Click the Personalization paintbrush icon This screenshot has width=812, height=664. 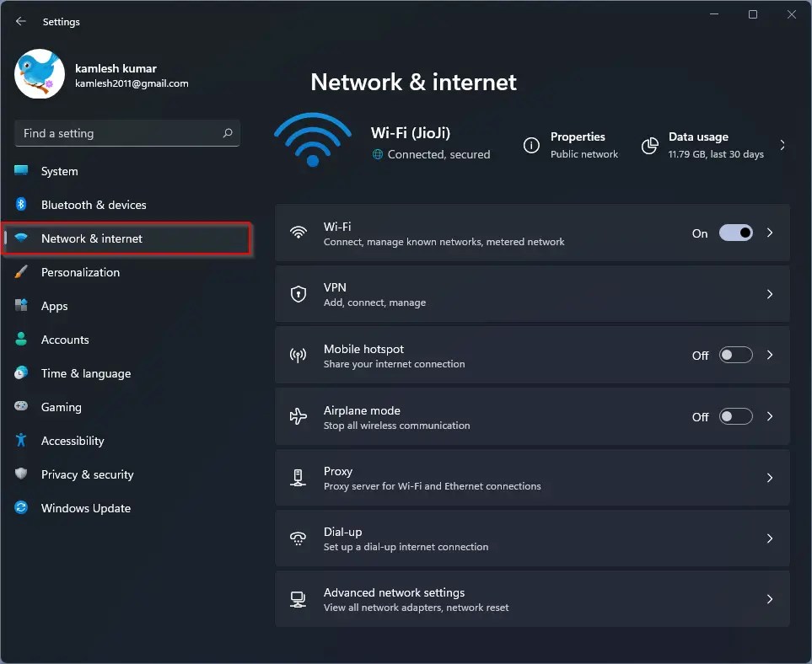(x=21, y=271)
